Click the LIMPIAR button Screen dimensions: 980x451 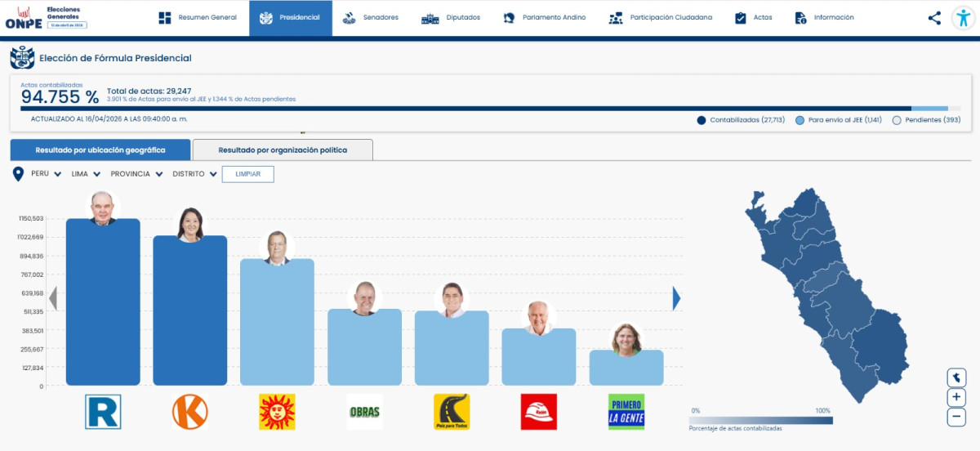[x=248, y=174]
